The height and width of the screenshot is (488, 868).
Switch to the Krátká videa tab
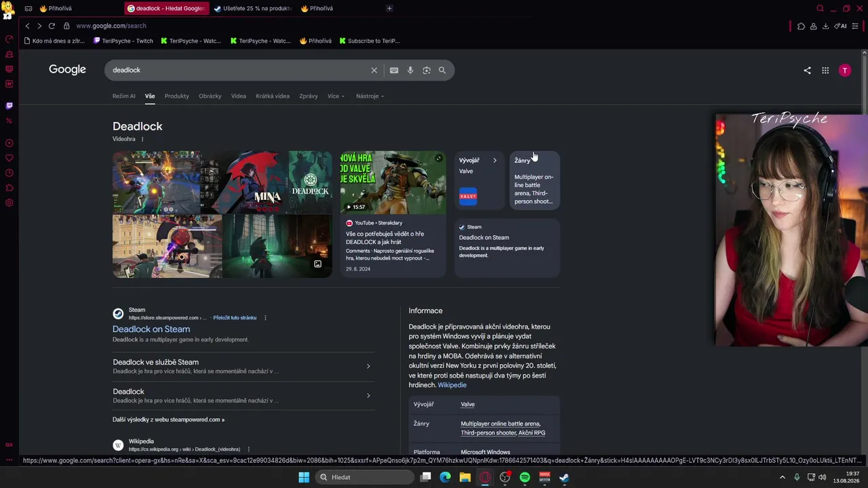point(273,96)
